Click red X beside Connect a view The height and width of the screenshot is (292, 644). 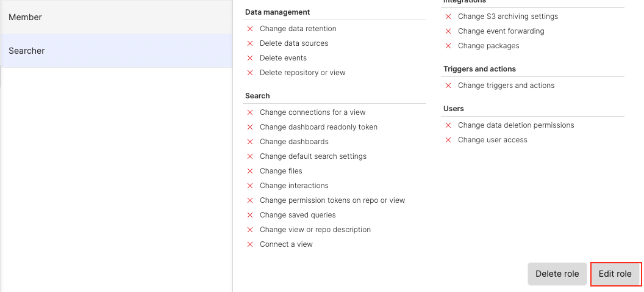pos(250,244)
